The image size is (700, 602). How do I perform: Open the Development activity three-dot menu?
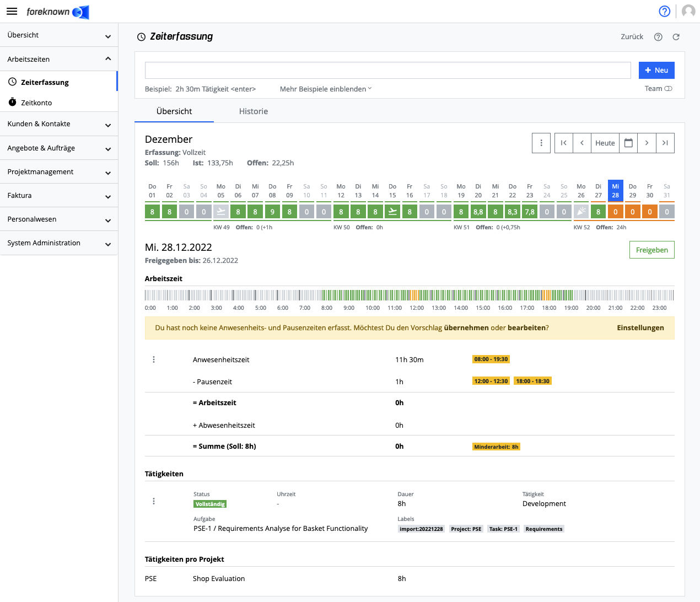pyautogui.click(x=154, y=501)
